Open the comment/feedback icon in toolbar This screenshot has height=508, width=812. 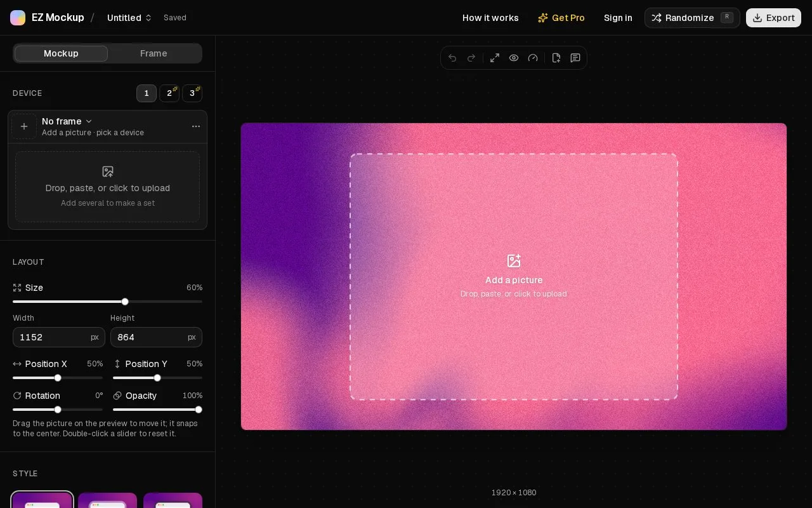575,58
